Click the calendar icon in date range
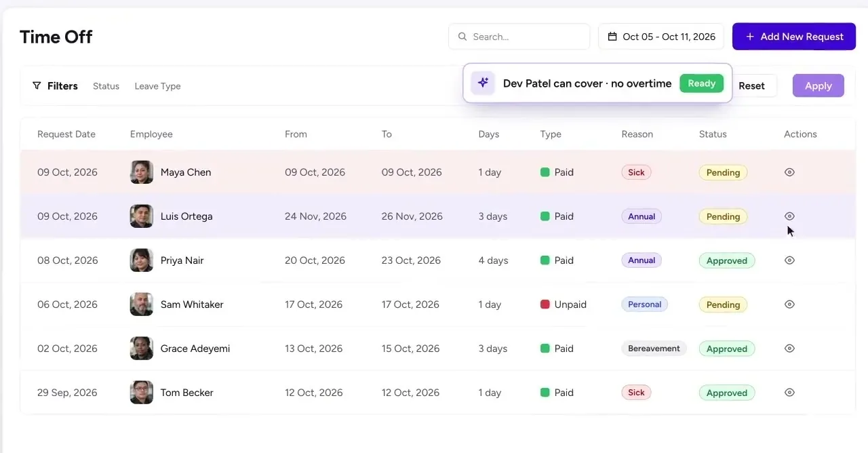Image resolution: width=868 pixels, height=453 pixels. pyautogui.click(x=612, y=37)
